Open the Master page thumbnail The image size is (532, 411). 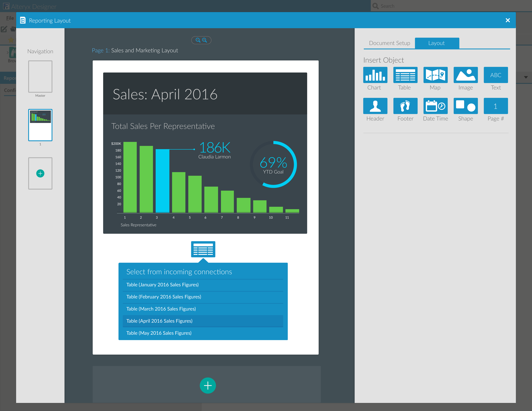coord(40,76)
